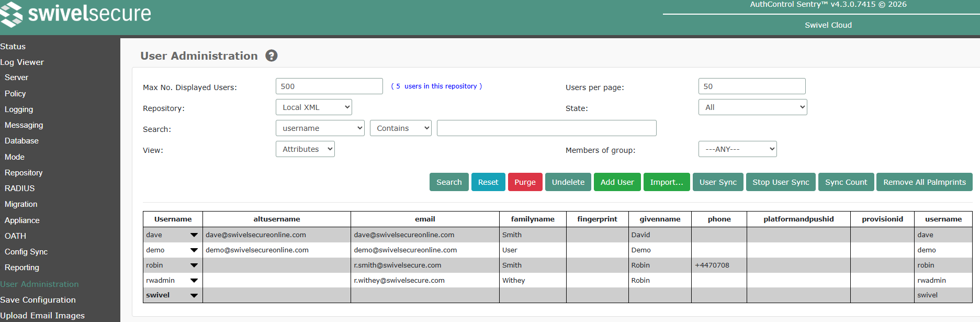
Task: Open the Contains match-type dropdown
Action: [401, 128]
